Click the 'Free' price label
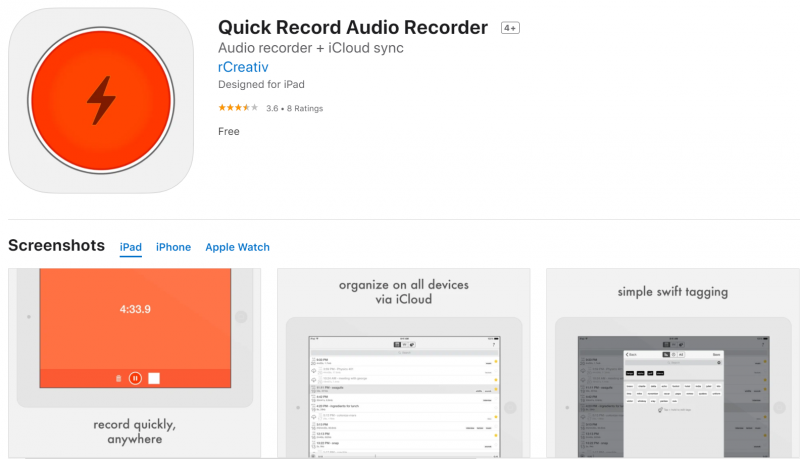 (x=229, y=132)
